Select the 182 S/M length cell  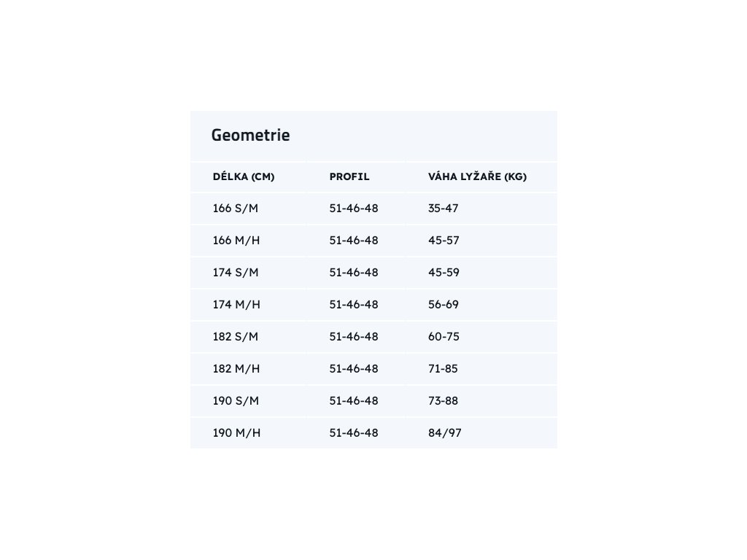[x=236, y=337]
